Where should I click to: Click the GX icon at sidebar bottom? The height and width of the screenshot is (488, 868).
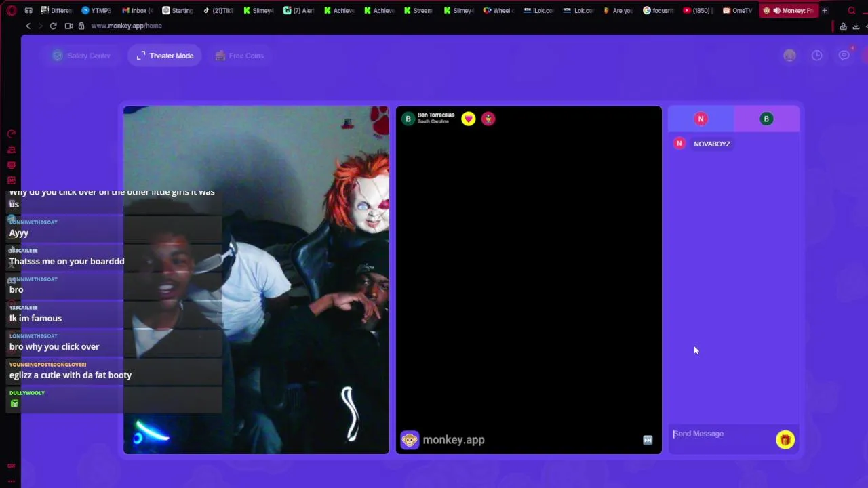coord(12,466)
